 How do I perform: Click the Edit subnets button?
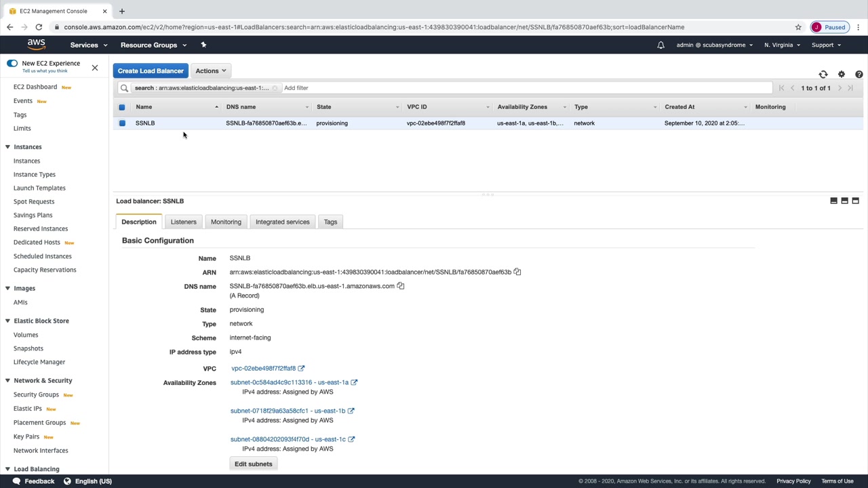point(254,464)
